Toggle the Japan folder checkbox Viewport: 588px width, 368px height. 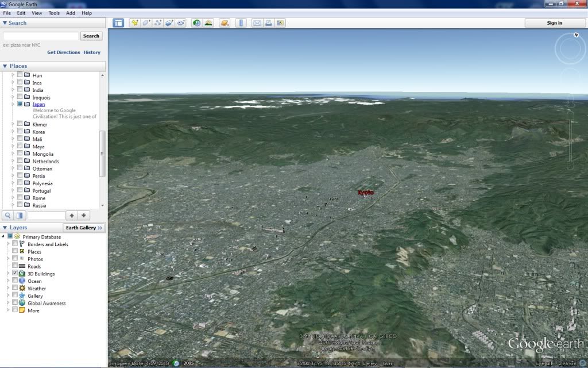[x=20, y=104]
